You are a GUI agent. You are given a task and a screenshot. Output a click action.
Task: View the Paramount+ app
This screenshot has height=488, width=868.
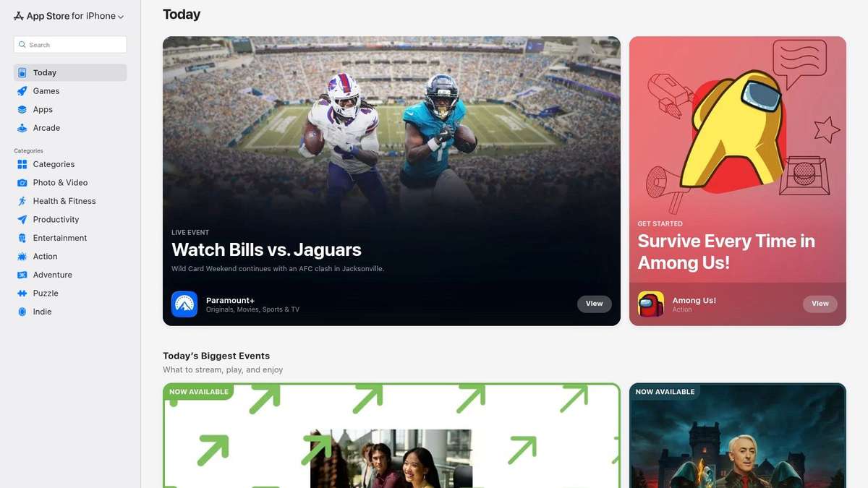pos(595,304)
